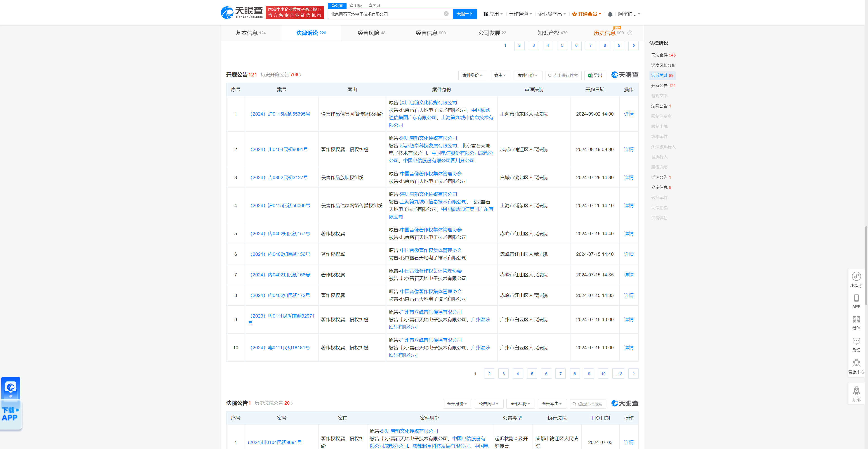
Task: Open the 小程序 panel in the right sidebar
Action: (x=856, y=279)
